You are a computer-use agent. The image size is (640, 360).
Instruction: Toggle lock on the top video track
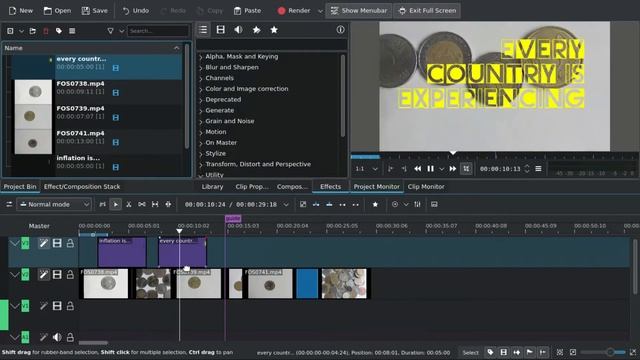pyautogui.click(x=70, y=243)
